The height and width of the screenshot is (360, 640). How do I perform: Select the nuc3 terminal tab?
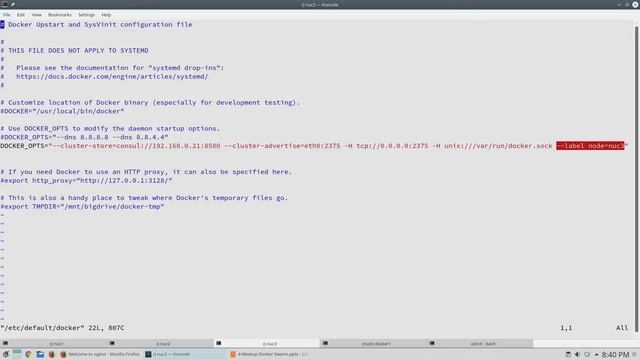[267, 344]
